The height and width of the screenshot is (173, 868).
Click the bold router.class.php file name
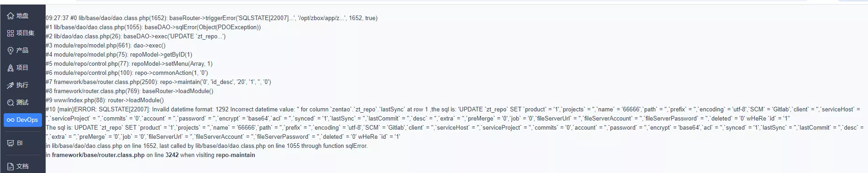(98, 155)
